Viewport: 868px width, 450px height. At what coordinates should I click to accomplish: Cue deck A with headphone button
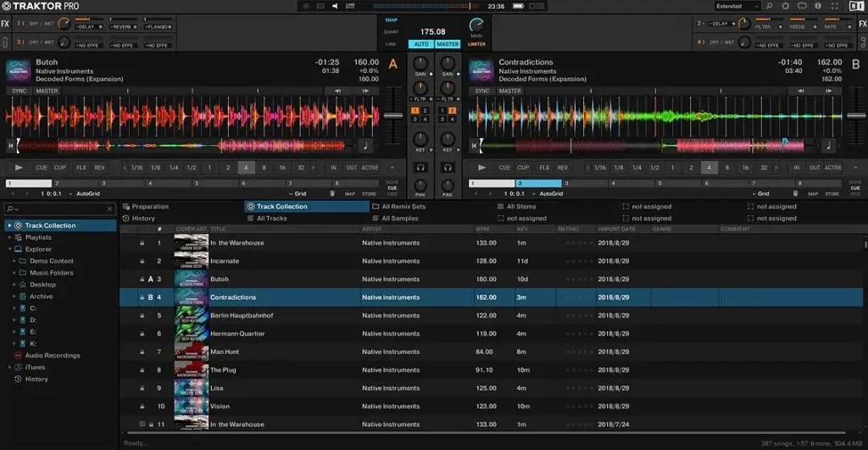pyautogui.click(x=420, y=167)
